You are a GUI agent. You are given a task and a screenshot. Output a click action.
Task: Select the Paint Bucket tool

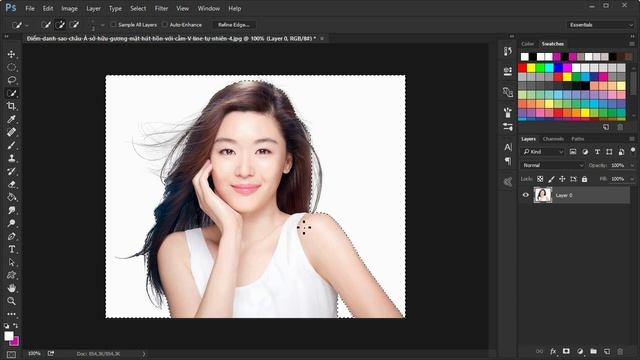[x=11, y=198]
